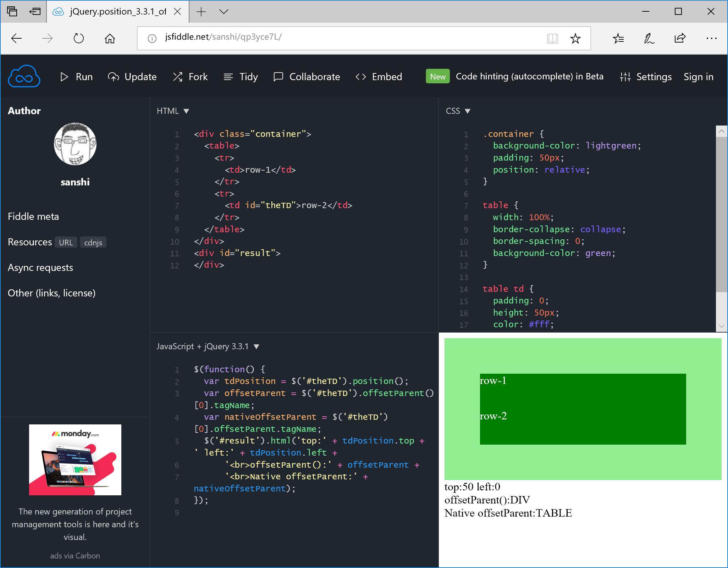The height and width of the screenshot is (568, 728).
Task: Click the shuffle icon beside Fork
Action: coord(177,77)
